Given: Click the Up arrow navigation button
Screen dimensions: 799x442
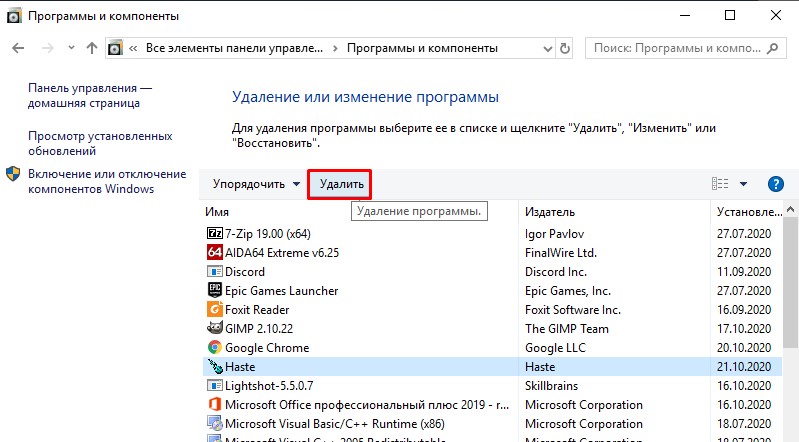Looking at the screenshot, I should (92, 48).
